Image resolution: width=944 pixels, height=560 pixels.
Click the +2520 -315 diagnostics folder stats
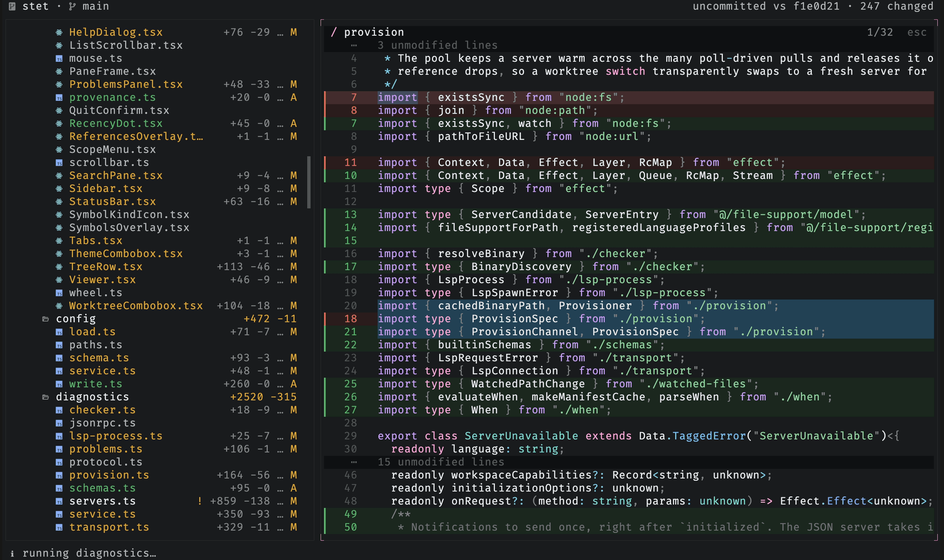(x=263, y=397)
